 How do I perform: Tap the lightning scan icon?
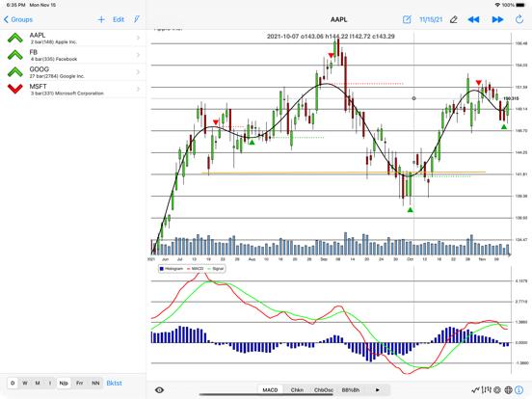tap(137, 19)
